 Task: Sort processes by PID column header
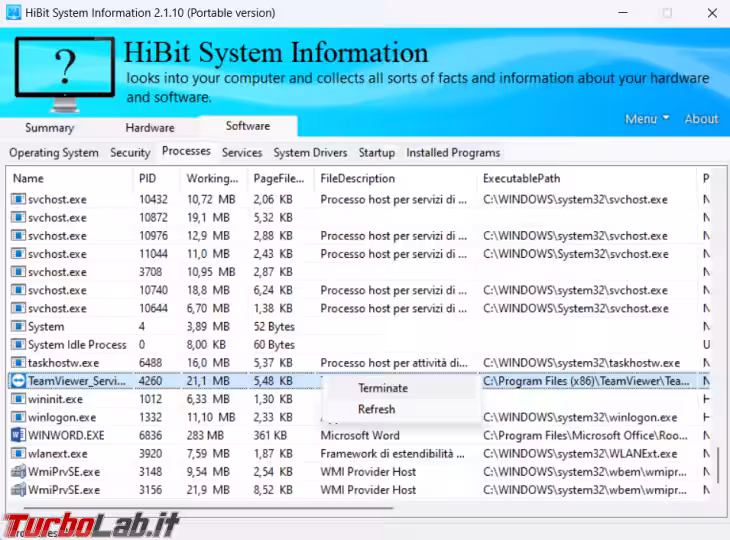tap(147, 179)
